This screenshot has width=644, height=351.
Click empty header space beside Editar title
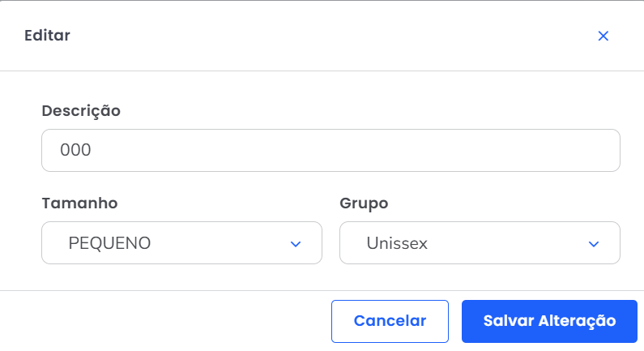pos(324,35)
